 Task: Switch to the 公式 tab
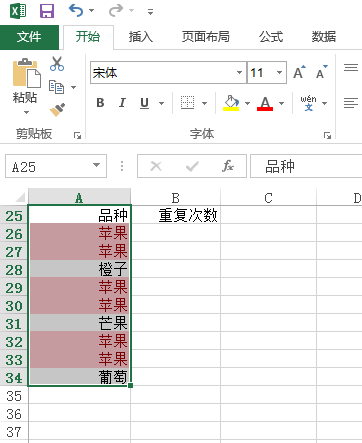point(271,37)
